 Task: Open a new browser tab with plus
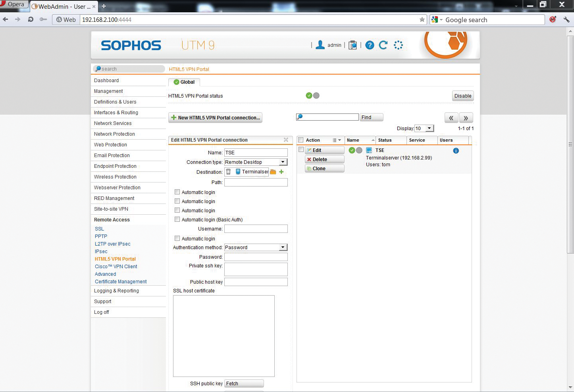coord(104,6)
